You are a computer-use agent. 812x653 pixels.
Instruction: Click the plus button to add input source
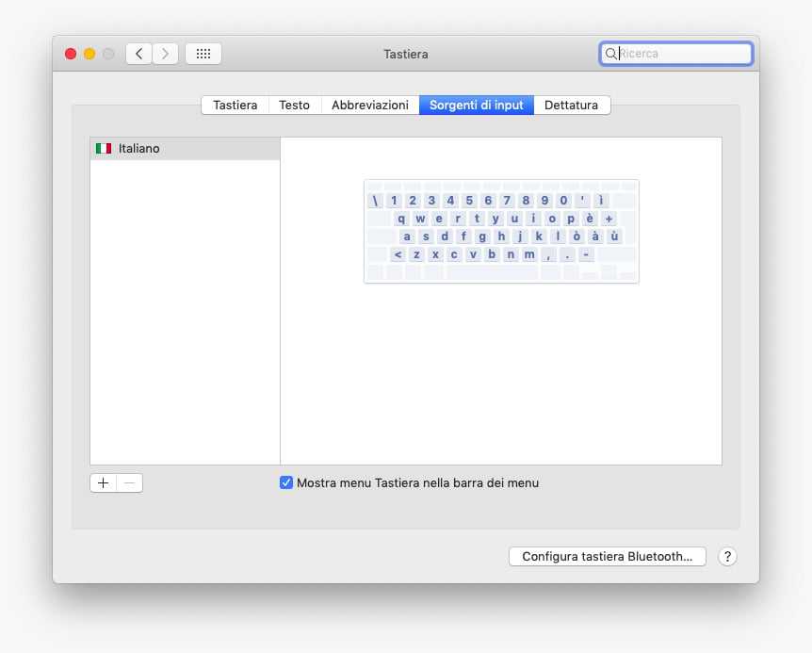(104, 483)
